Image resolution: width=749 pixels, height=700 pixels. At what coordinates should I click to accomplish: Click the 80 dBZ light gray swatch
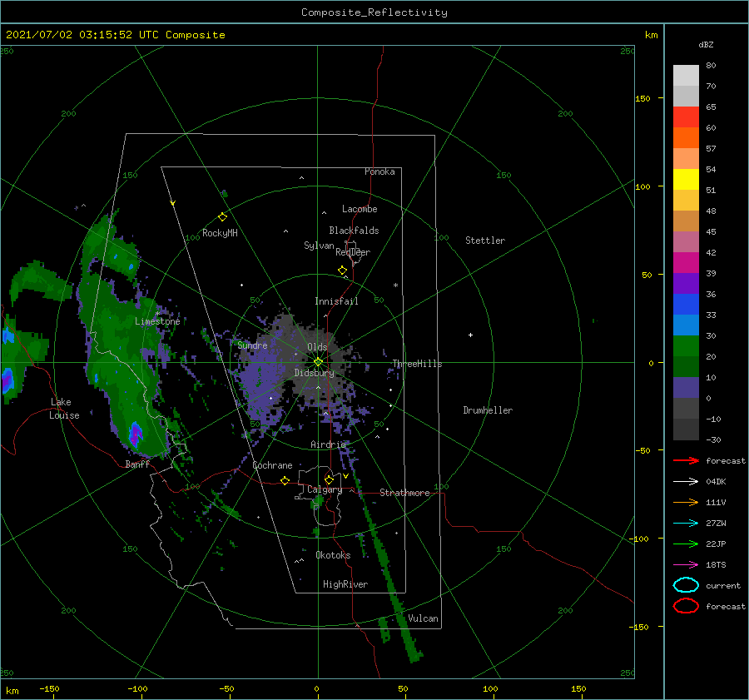click(x=686, y=76)
